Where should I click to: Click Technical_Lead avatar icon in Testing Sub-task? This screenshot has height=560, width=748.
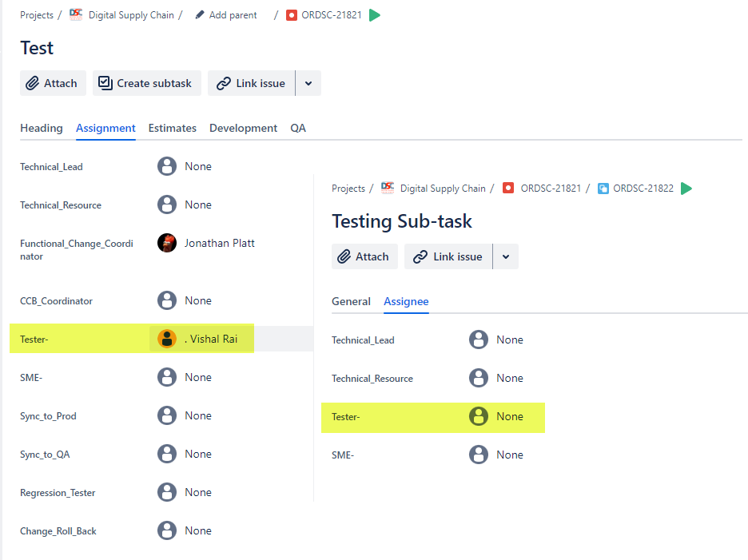(479, 340)
